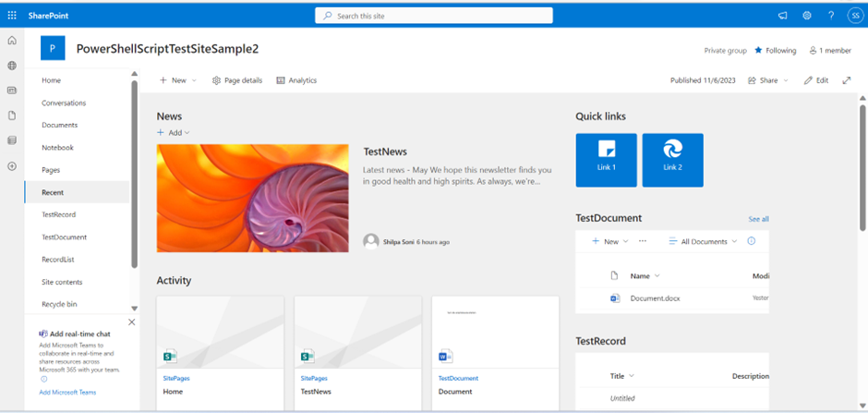The height and width of the screenshot is (413, 868).
Task: Click the Edit page button
Action: click(816, 80)
